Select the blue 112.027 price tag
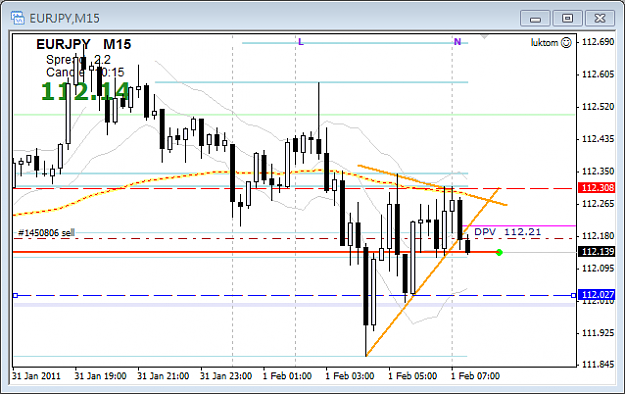 tap(596, 295)
